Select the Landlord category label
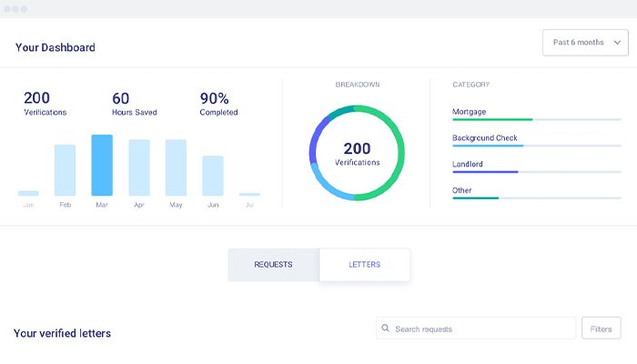 click(469, 164)
